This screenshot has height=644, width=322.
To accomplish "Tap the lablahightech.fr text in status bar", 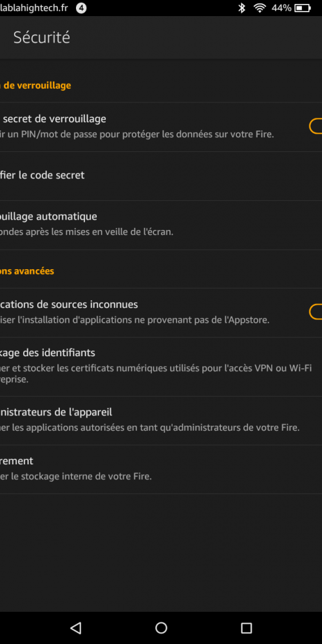I will (33, 8).
